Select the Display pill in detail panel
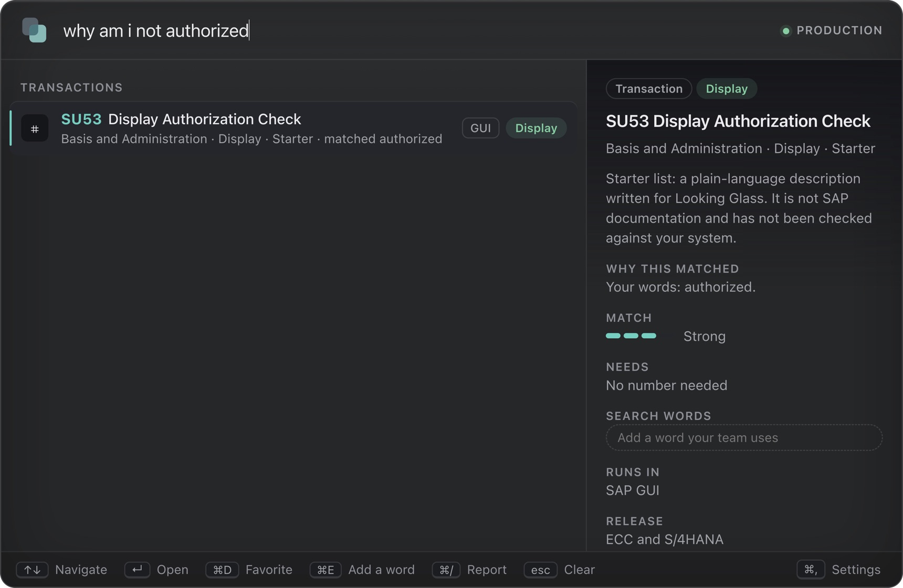 727,89
